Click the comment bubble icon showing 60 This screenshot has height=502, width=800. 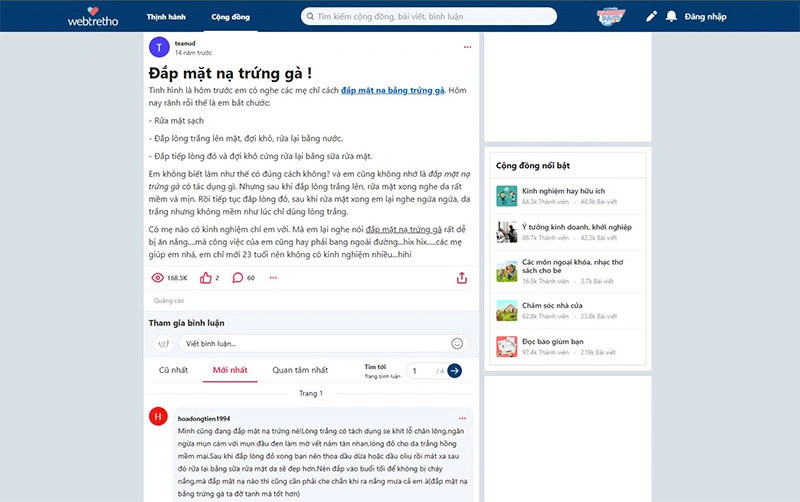[238, 278]
